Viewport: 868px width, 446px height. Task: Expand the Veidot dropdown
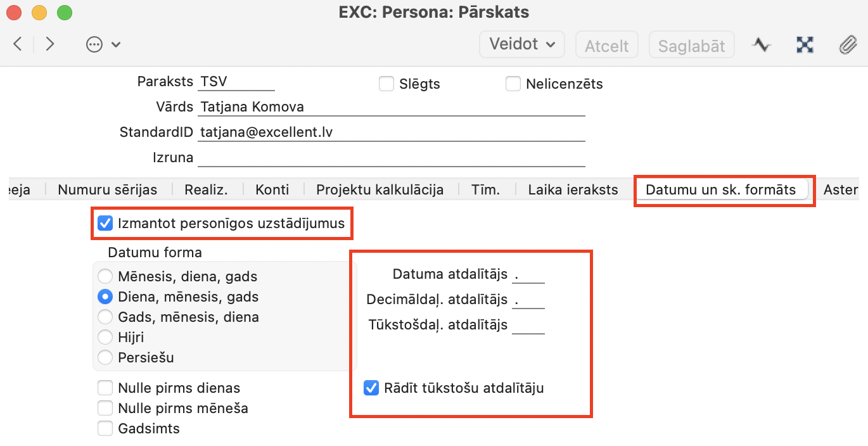(x=522, y=44)
